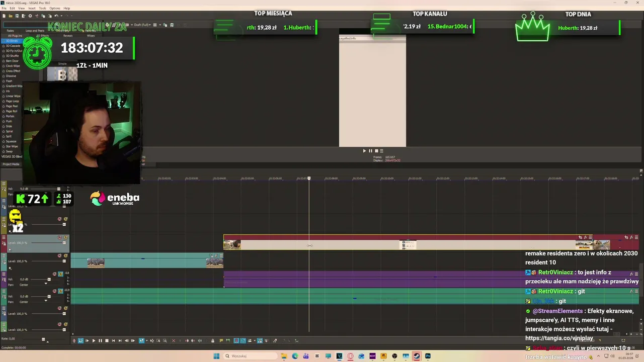The height and width of the screenshot is (362, 644).
Task: Select the Dissolve transition
Action: pos(11,76)
